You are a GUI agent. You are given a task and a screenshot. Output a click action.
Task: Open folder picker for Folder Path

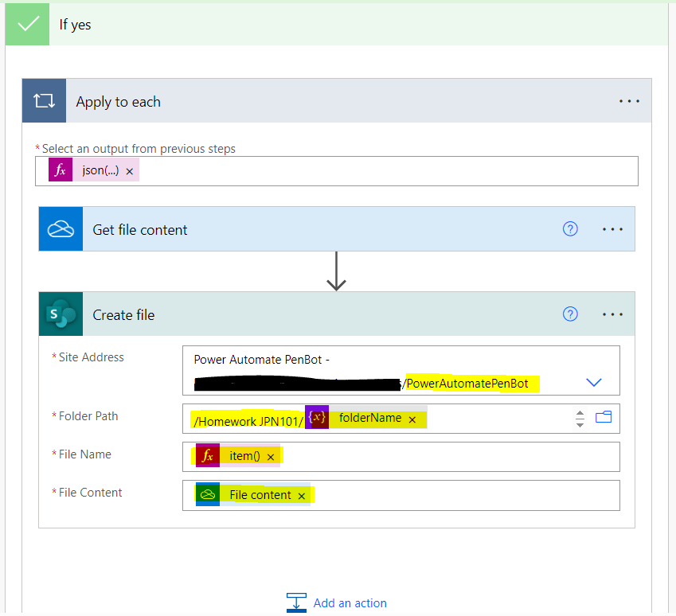point(604,417)
